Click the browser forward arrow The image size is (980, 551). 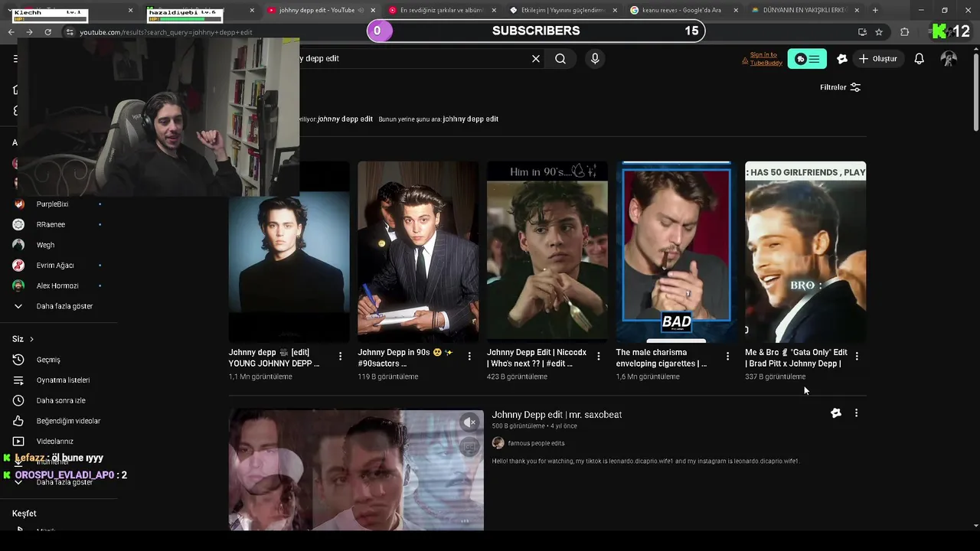coord(29,32)
